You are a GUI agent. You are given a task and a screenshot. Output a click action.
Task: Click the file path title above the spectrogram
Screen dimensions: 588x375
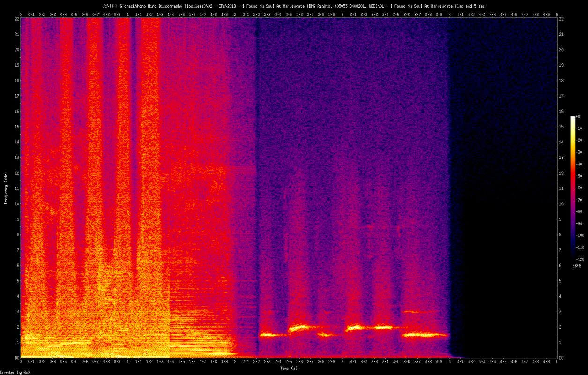(294, 6)
